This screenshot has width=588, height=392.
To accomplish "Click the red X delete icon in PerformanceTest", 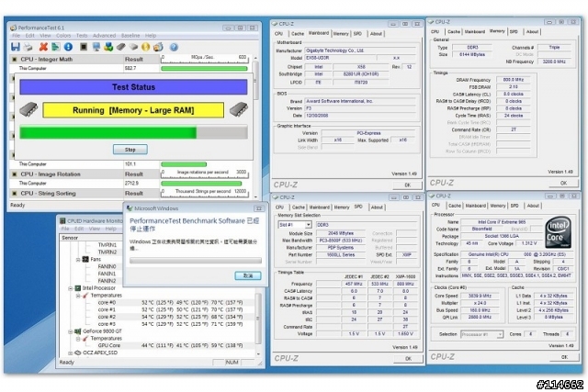I will click(43, 47).
